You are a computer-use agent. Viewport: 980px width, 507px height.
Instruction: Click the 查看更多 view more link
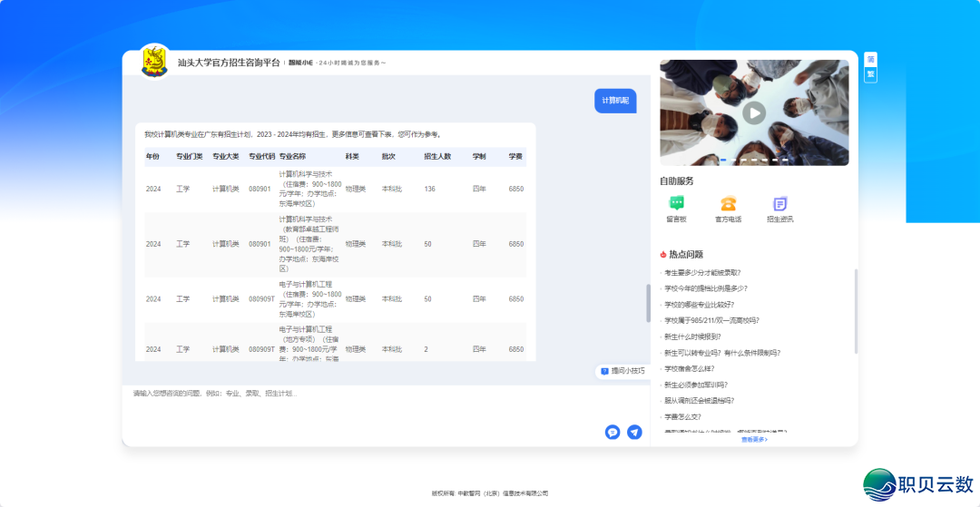pos(754,439)
